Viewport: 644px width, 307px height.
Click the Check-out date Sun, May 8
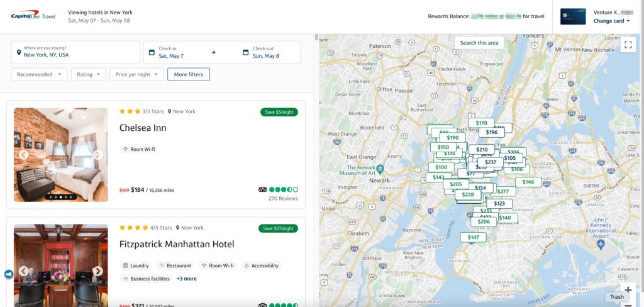click(x=266, y=56)
